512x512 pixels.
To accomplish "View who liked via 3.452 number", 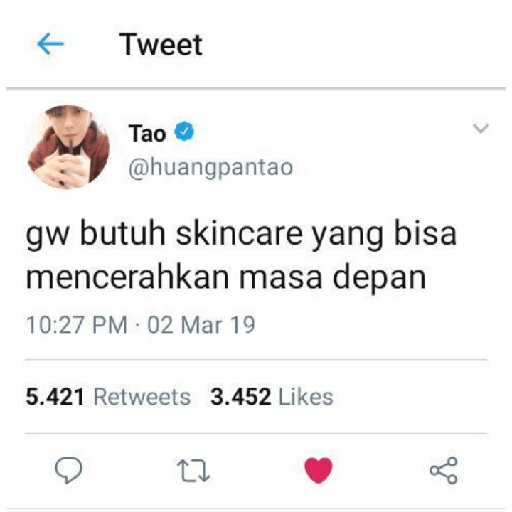I will tap(240, 397).
